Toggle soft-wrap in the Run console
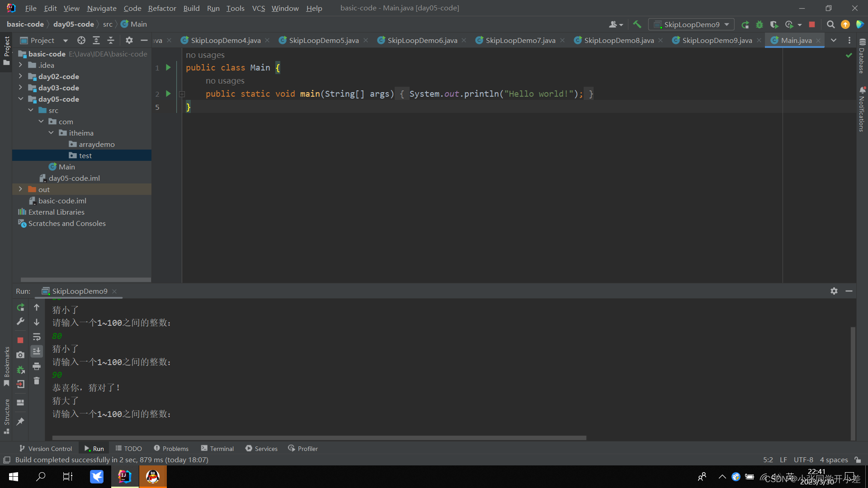 37,337
